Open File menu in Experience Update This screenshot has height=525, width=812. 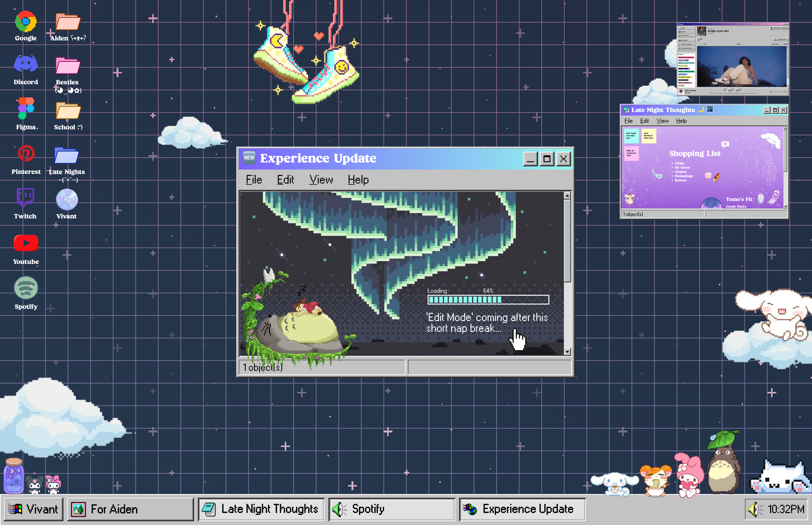[x=254, y=180]
